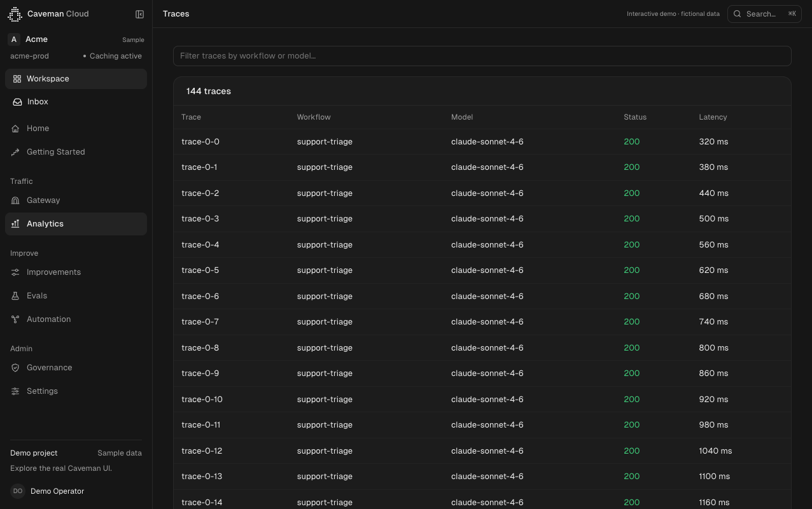Image resolution: width=812 pixels, height=509 pixels.
Task: Click trace-0-13 trace name
Action: pos(202,477)
